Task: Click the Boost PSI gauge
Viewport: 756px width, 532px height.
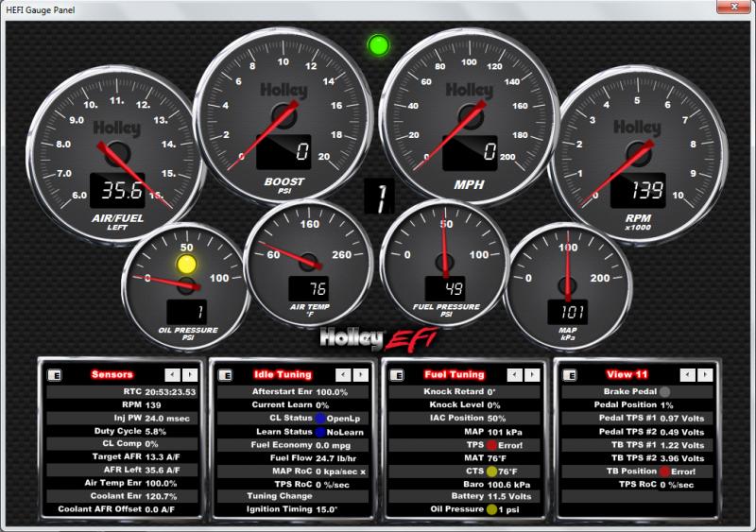Action: [x=283, y=114]
